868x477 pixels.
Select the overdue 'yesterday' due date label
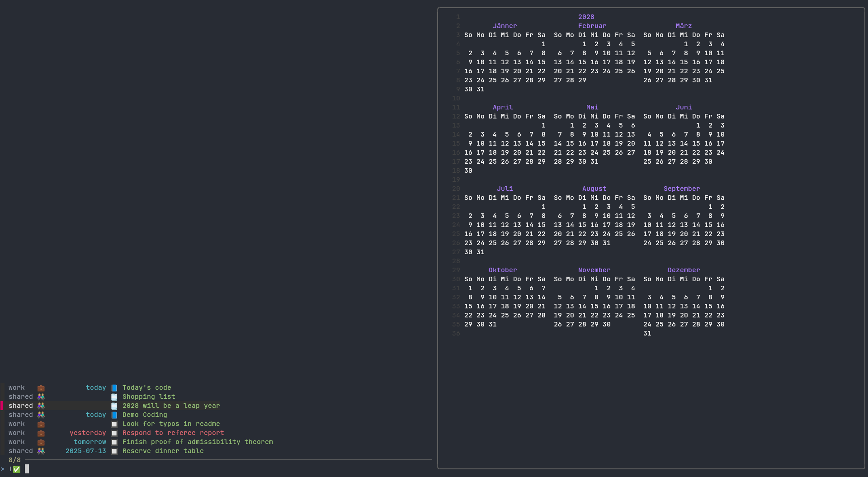[x=88, y=433]
